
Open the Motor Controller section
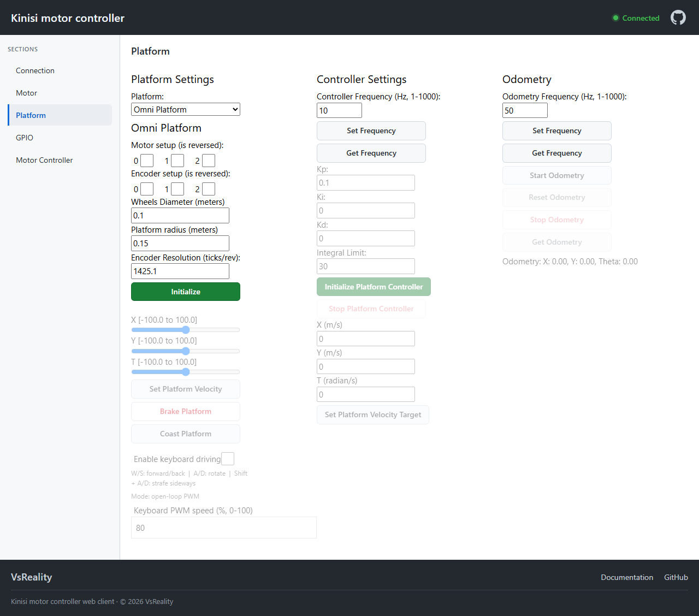point(60,160)
